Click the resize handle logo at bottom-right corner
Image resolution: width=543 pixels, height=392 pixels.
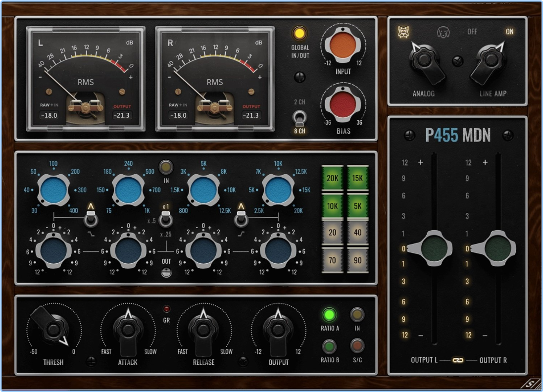tap(531, 384)
